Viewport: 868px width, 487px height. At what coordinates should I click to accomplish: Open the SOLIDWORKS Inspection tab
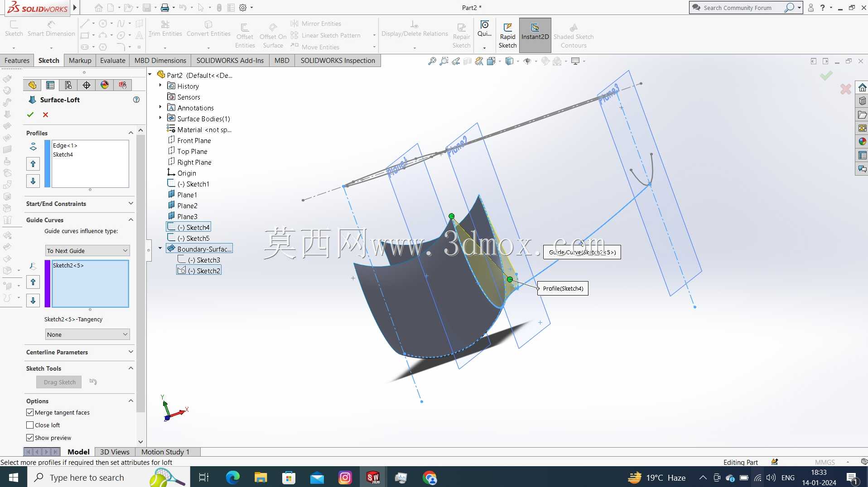pyautogui.click(x=338, y=60)
